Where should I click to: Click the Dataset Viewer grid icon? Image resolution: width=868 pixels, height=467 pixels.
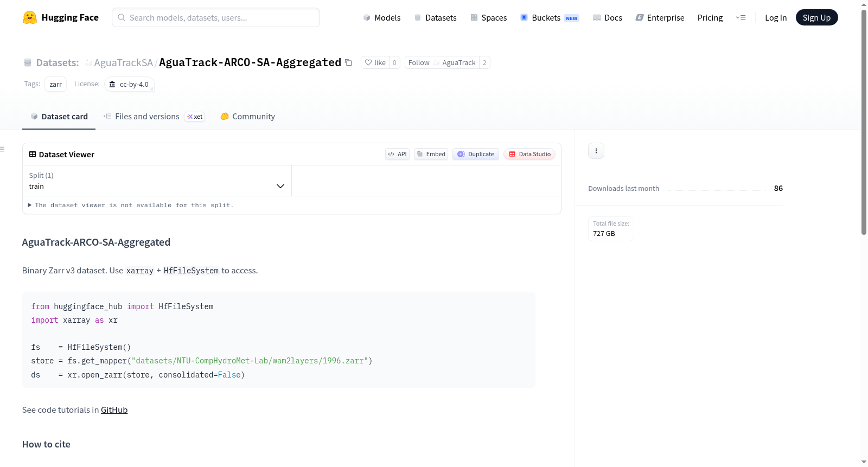33,155
